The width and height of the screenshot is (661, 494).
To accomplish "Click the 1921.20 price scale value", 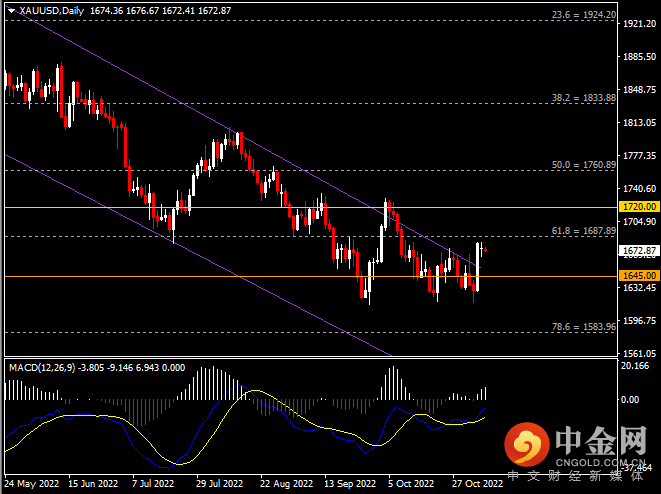I will point(640,24).
